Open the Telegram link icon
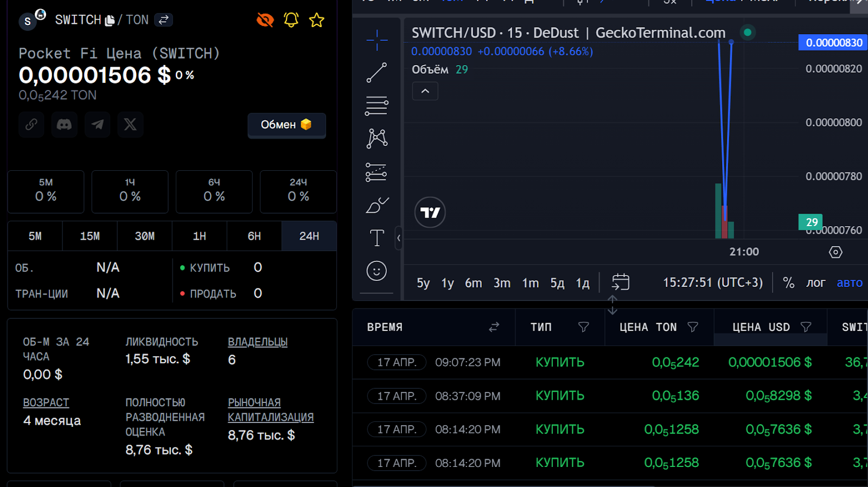The image size is (868, 487). (98, 125)
